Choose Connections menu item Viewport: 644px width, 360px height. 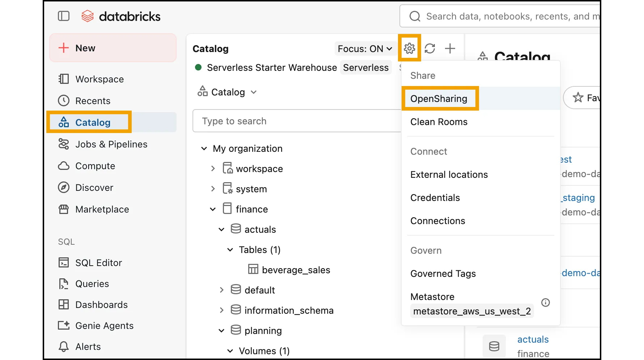[481, 221]
